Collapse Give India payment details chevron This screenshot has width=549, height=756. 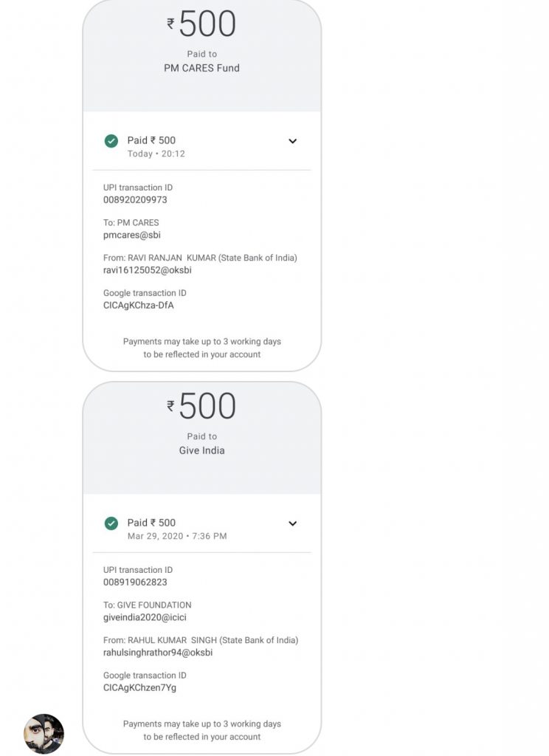click(292, 523)
